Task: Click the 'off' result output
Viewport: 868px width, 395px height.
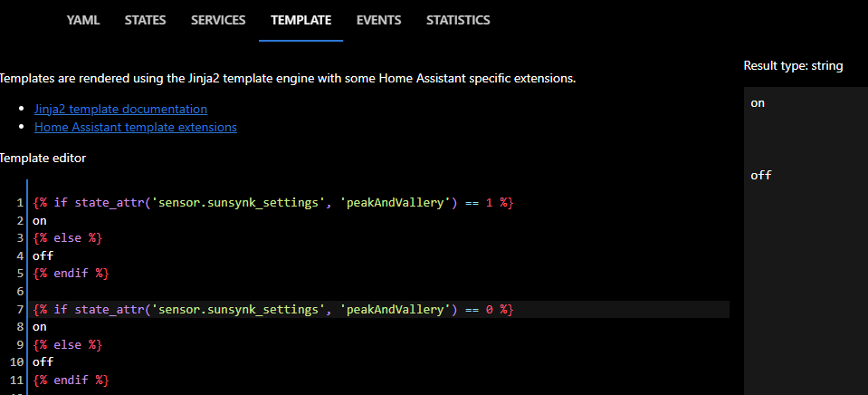Action: pyautogui.click(x=761, y=176)
